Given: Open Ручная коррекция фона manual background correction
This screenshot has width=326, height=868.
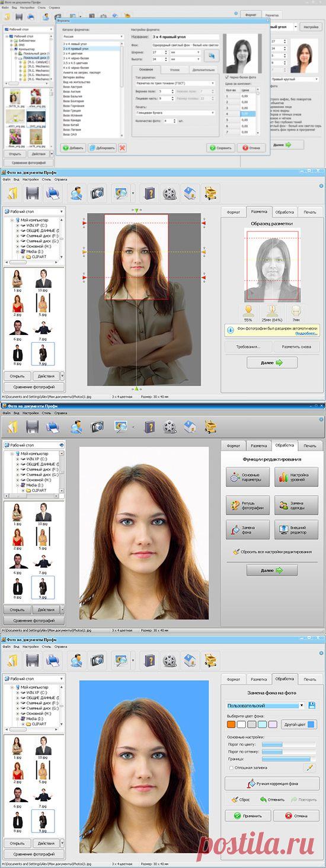Looking at the screenshot, I should [x=272, y=784].
